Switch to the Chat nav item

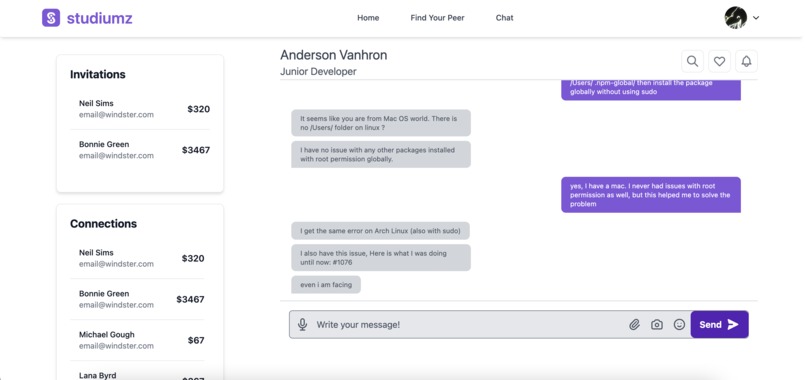pos(504,17)
